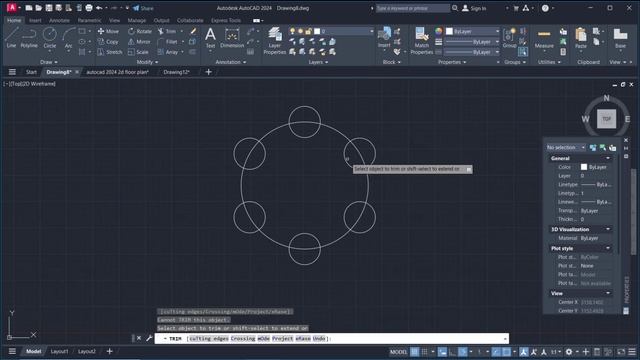Open the Parametric ribbon tab
Image resolution: width=640 pixels, height=360 pixels.
point(89,20)
